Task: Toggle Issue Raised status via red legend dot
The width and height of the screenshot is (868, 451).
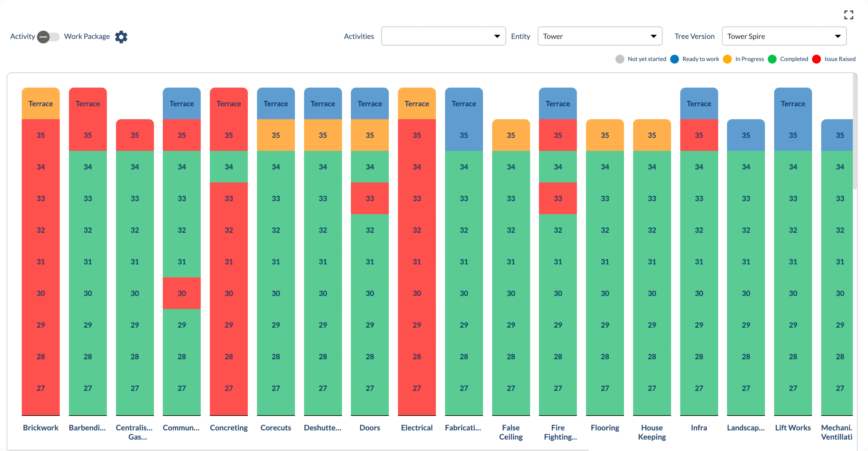Action: (816, 59)
